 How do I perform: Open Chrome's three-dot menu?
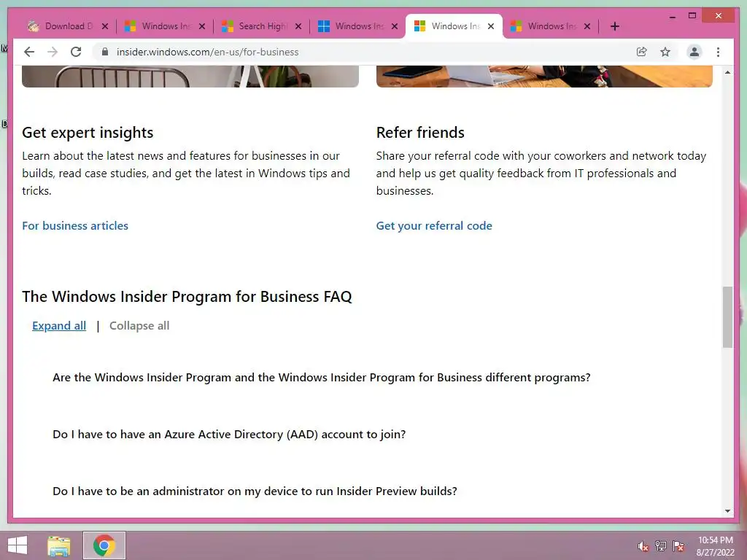coord(718,52)
